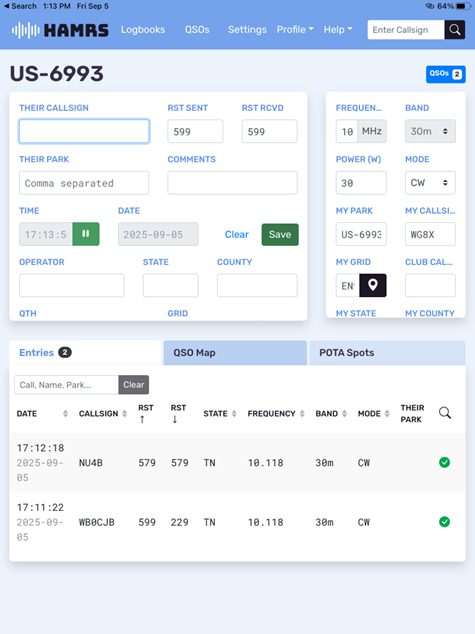Sort by RST sent column header

pos(146,413)
